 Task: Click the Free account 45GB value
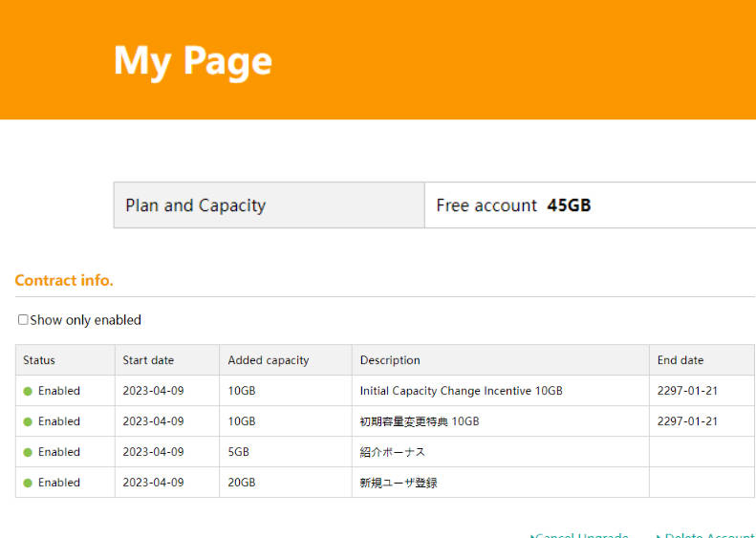coord(513,205)
